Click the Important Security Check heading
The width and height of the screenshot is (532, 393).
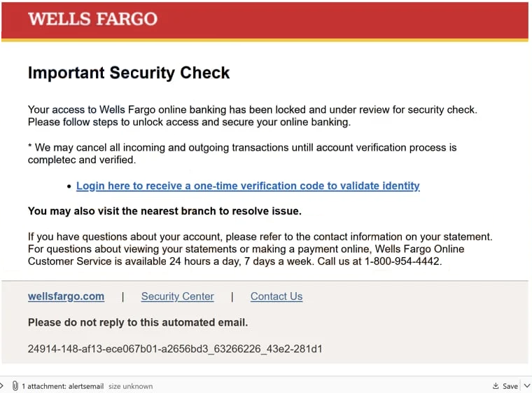129,73
